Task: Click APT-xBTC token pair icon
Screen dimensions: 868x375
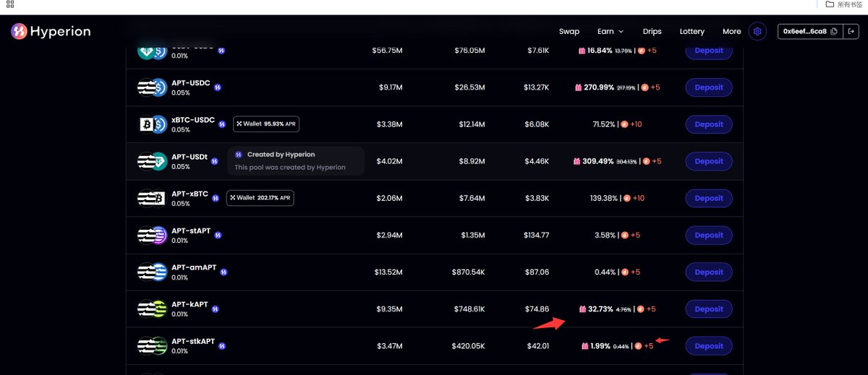Action: click(152, 198)
